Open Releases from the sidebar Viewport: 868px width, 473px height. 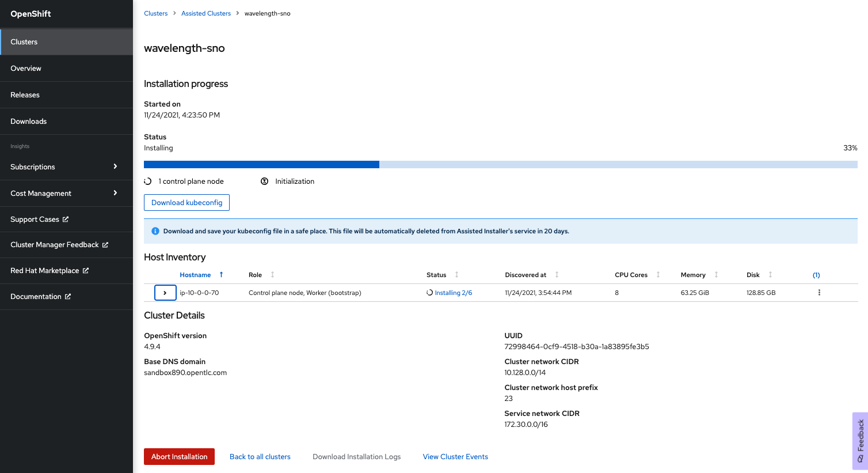67,94
